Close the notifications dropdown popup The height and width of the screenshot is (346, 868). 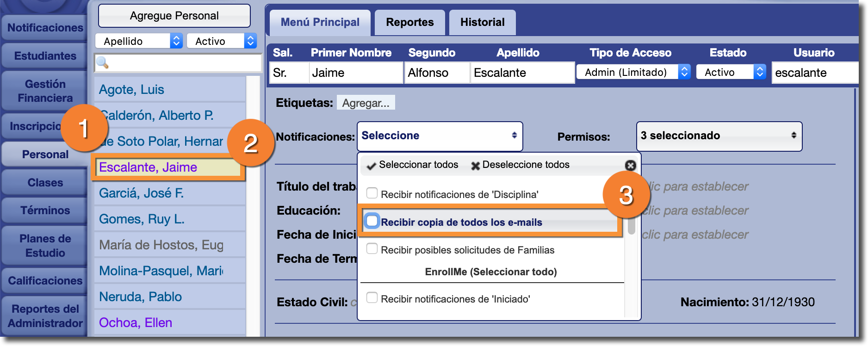click(x=630, y=165)
